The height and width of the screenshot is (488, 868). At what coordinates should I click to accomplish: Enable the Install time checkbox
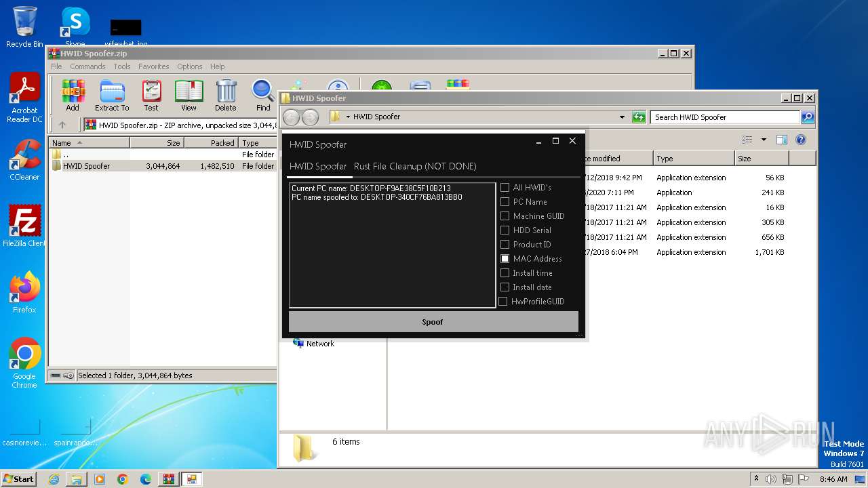tap(505, 272)
